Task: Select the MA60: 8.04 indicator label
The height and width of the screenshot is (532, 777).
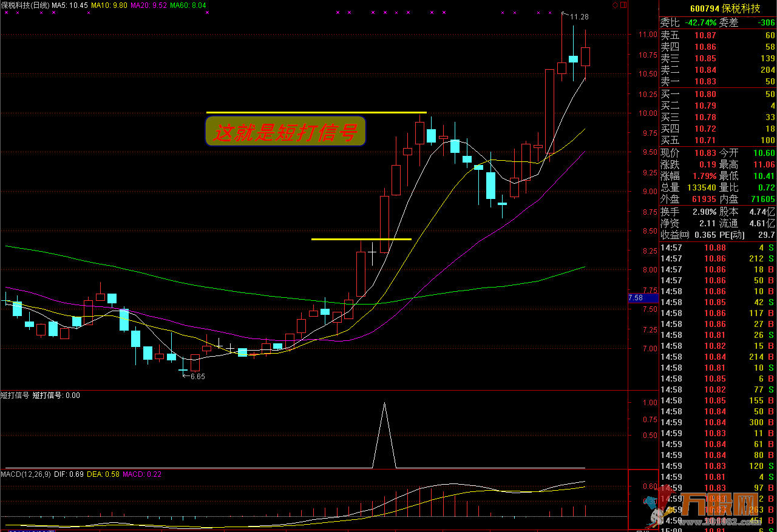Action: point(188,5)
